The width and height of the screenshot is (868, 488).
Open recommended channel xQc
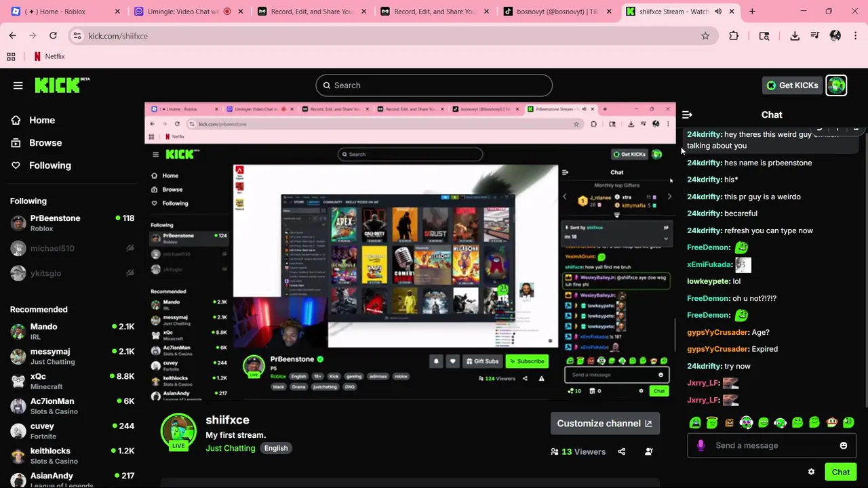(72, 381)
